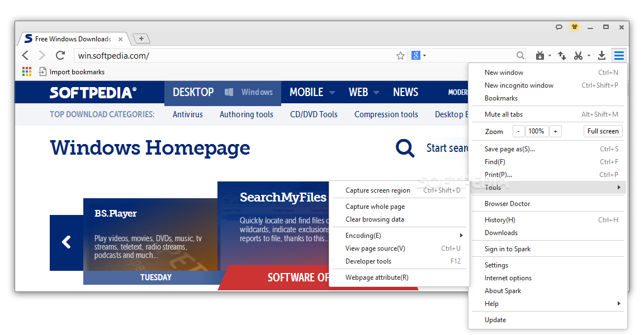Click the scissors screen capture icon
Image resolution: width=644 pixels, height=335 pixels.
point(578,55)
